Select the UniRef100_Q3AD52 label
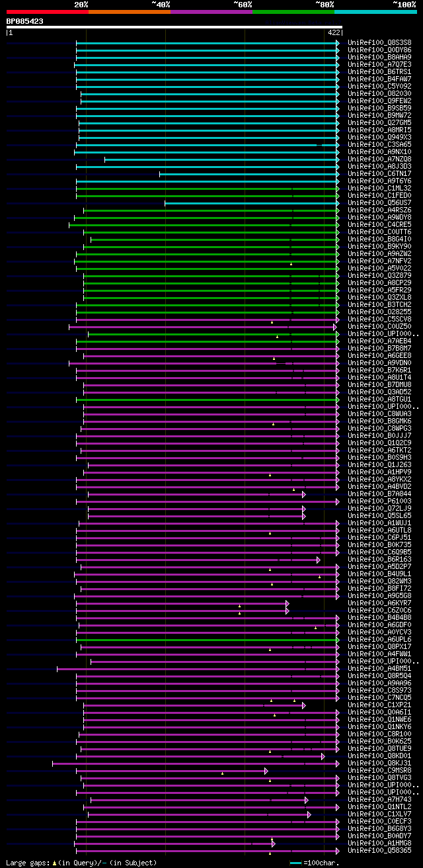The width and height of the screenshot is (423, 868). (x=379, y=392)
